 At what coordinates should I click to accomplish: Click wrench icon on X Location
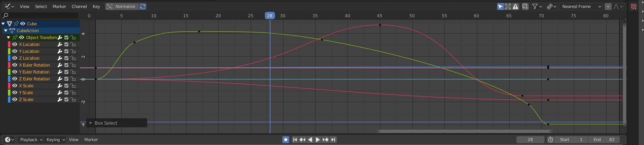60,44
